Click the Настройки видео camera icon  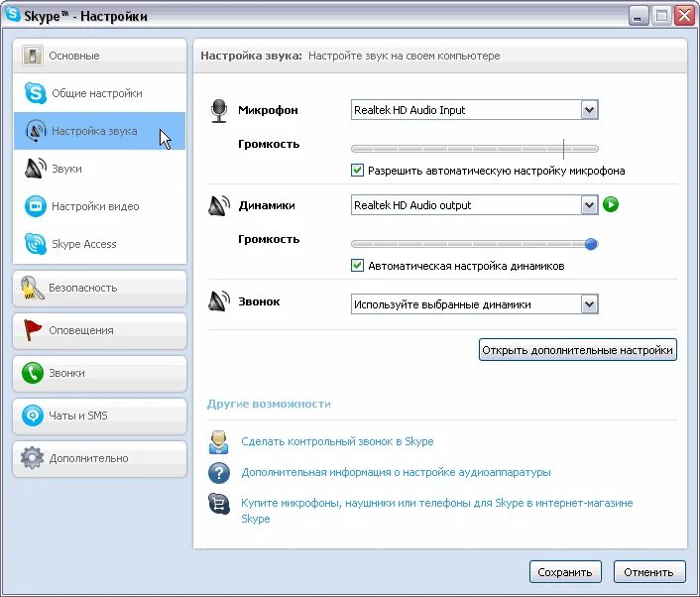point(36,206)
